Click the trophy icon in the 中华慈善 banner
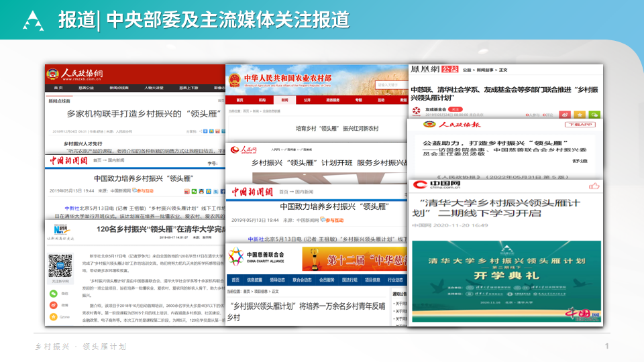The image size is (644, 362). pos(314,259)
